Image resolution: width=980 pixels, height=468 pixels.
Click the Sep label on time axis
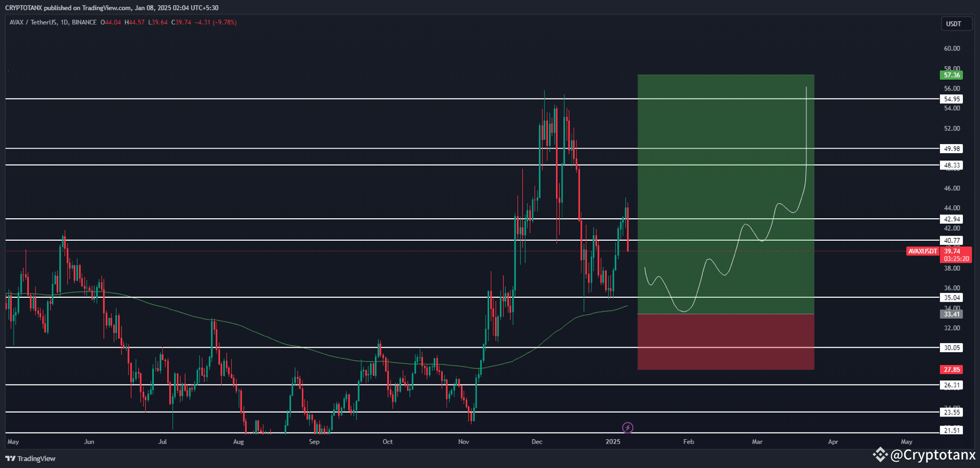pos(314,441)
